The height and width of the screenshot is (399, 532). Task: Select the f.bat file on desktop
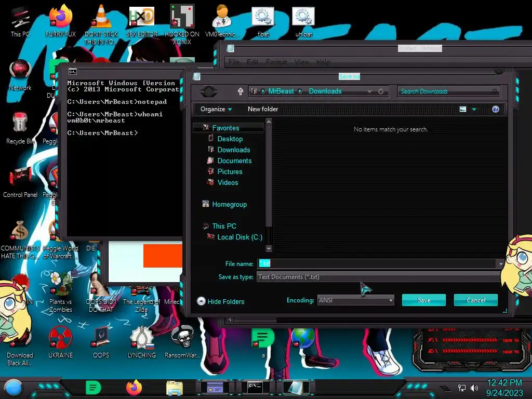coord(263,21)
